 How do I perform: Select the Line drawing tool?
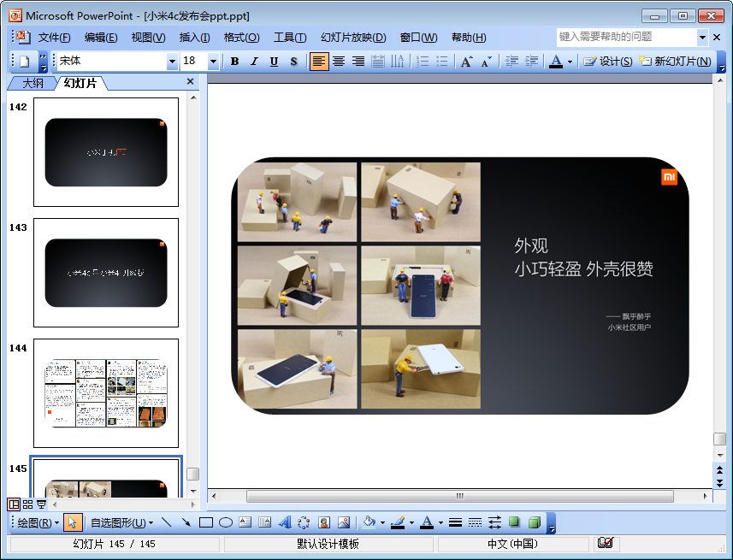[x=167, y=522]
